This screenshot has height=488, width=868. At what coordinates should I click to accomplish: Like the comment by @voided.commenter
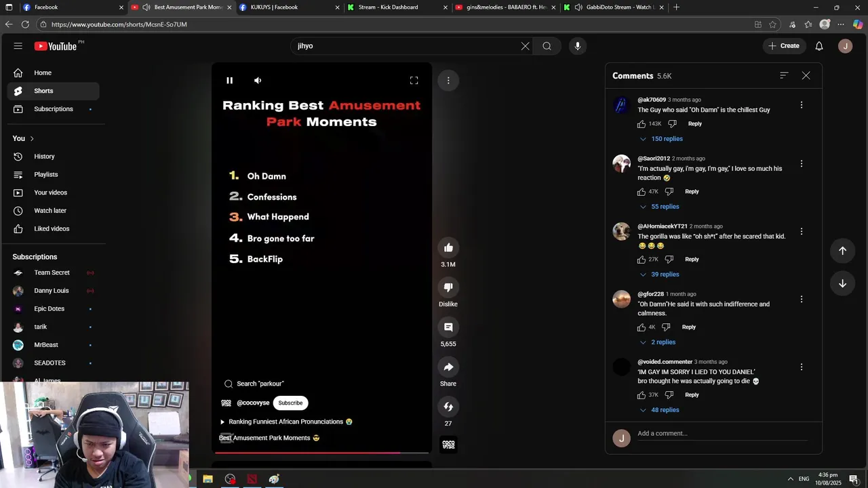coord(642,395)
